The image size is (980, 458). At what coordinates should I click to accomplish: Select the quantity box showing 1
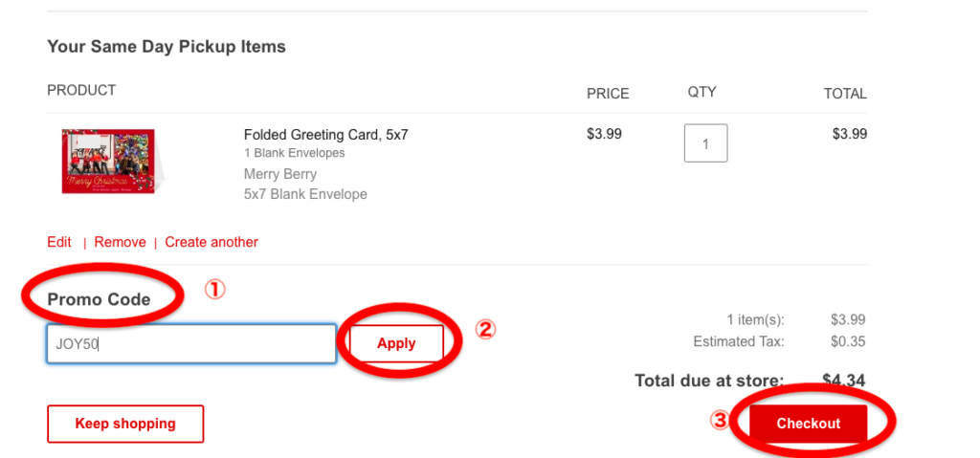tap(705, 143)
